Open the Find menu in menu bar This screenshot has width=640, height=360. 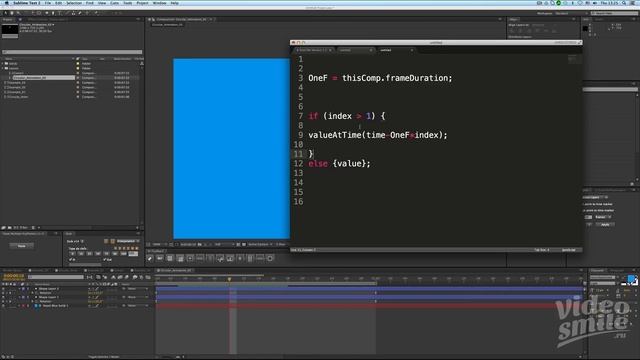coord(89,3)
